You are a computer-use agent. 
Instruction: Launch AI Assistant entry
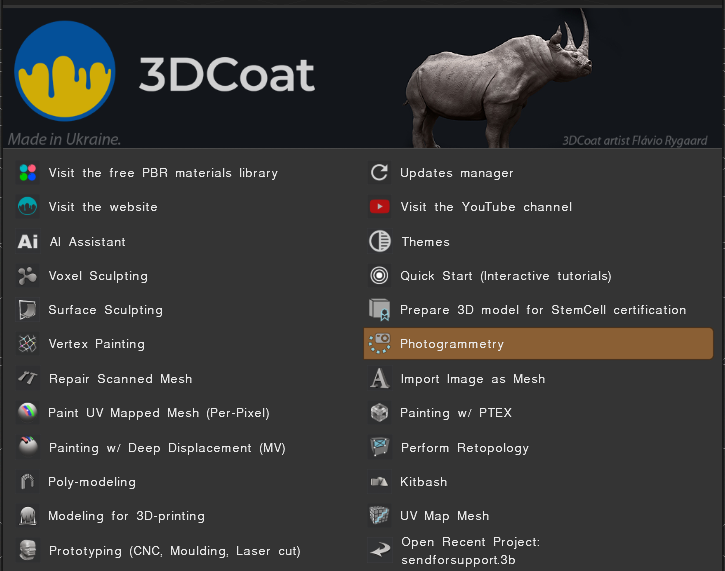tap(87, 242)
